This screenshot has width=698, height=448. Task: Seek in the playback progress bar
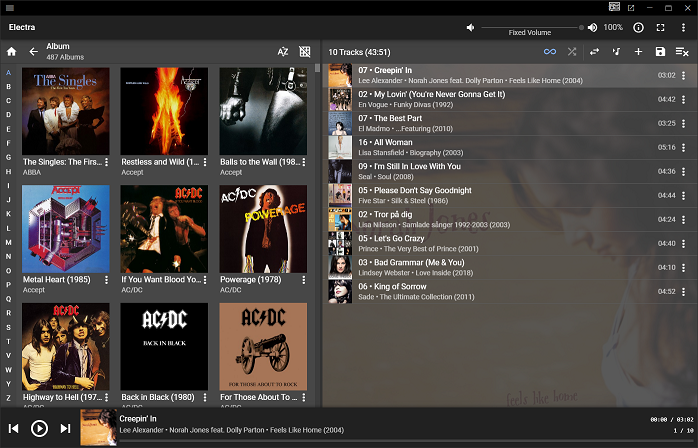click(406, 442)
